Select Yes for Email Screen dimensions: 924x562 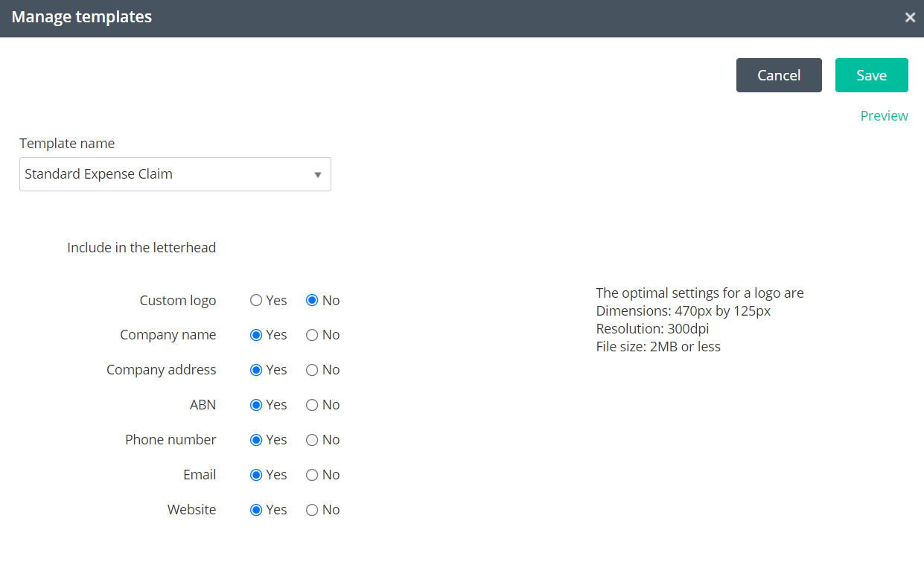pos(256,475)
